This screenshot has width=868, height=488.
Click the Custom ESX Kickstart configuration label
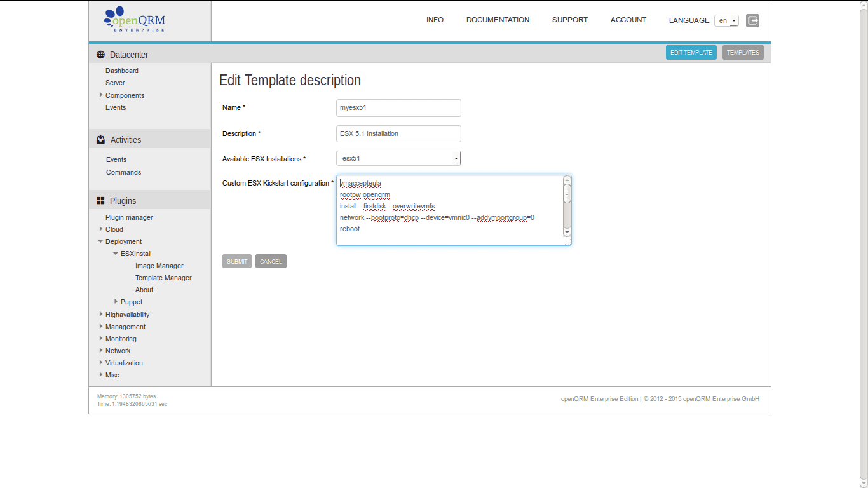pyautogui.click(x=278, y=183)
